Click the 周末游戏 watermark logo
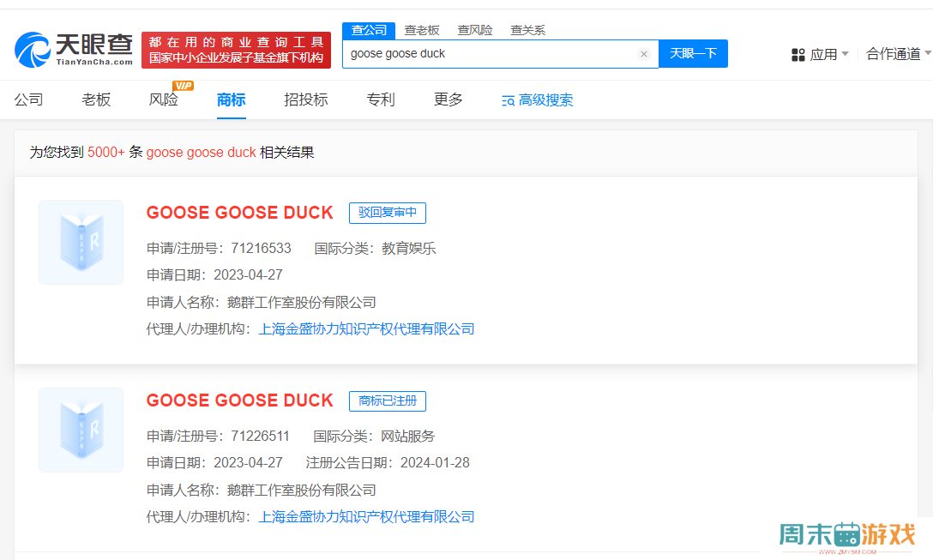This screenshot has width=933, height=560. pos(846,535)
